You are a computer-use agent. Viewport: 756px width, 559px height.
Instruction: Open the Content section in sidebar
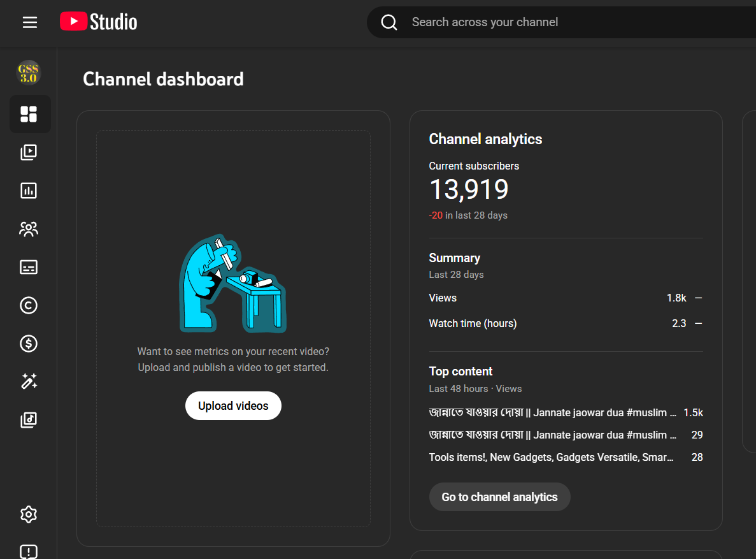[29, 152]
